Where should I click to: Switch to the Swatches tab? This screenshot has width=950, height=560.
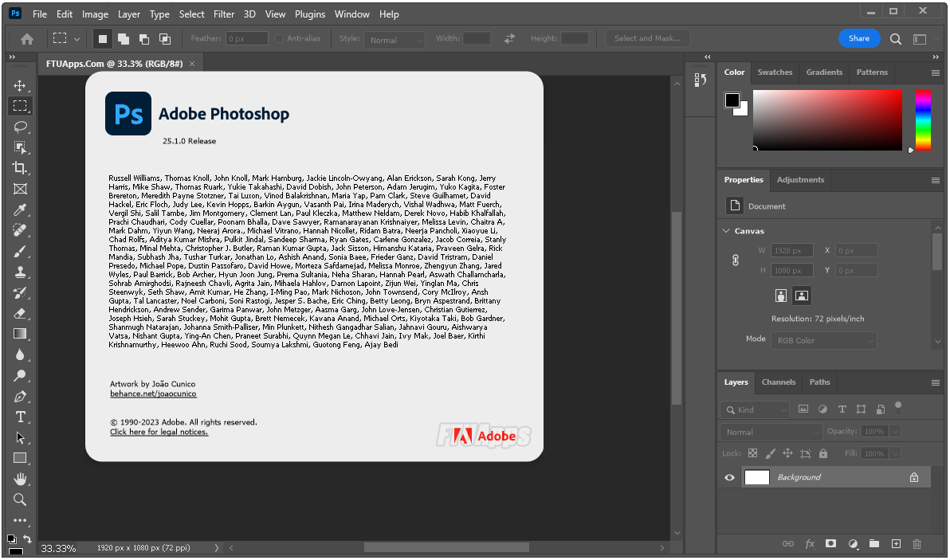coord(775,72)
